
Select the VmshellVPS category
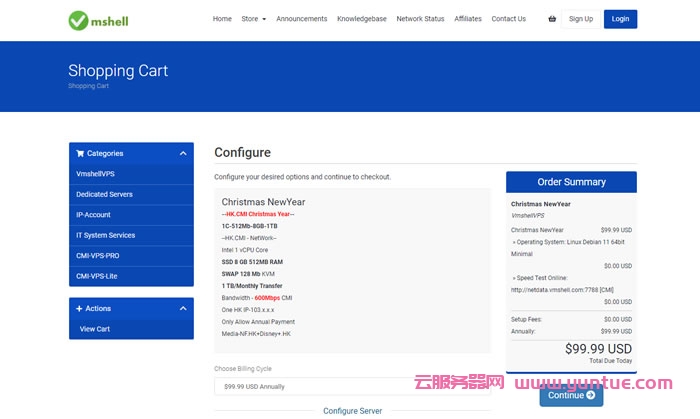[x=95, y=174]
